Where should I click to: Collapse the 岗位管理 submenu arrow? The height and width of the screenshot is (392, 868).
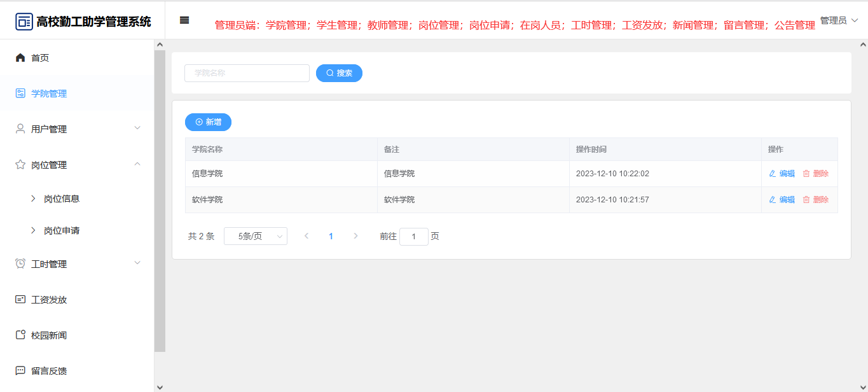137,164
